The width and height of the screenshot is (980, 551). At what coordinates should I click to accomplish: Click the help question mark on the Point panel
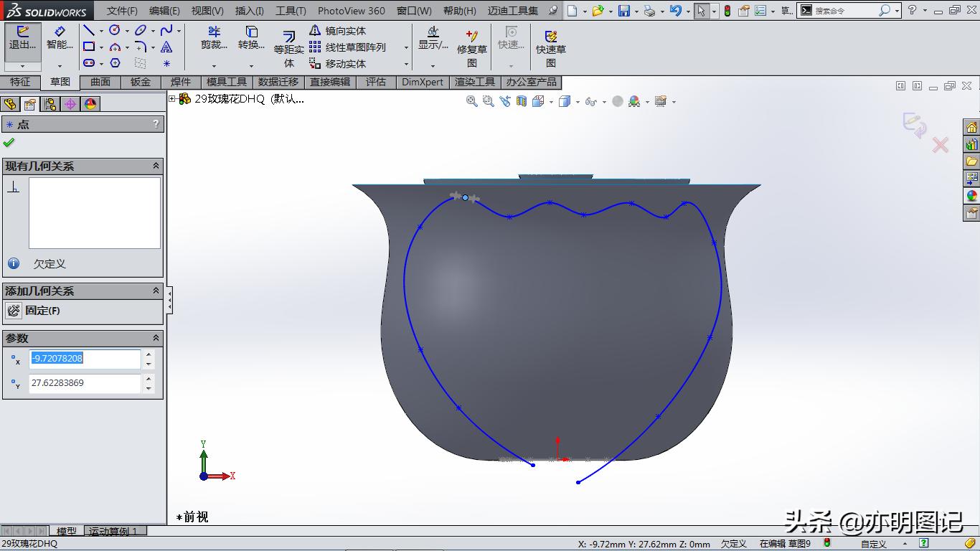click(x=156, y=123)
